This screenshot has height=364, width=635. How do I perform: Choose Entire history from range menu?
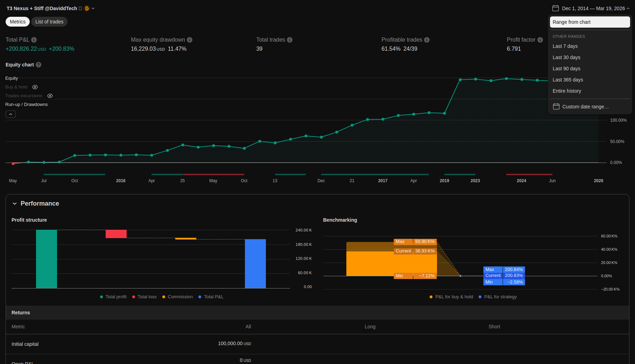click(x=567, y=91)
